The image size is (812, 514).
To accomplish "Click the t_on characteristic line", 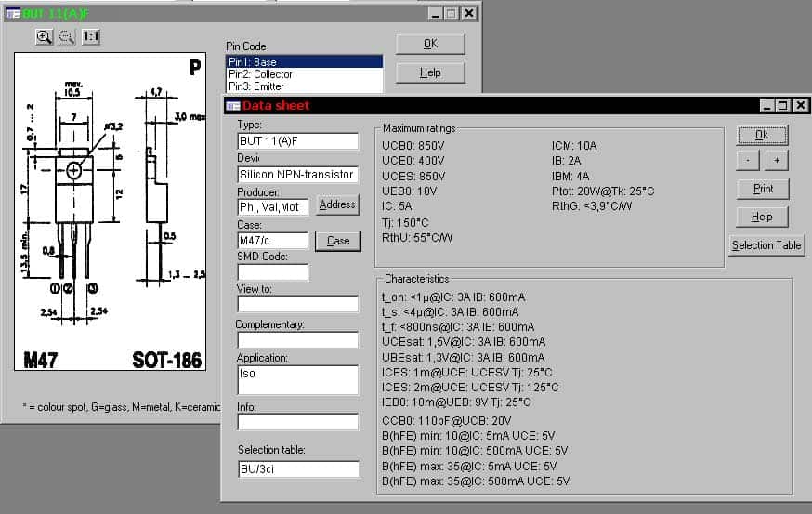I will (453, 297).
